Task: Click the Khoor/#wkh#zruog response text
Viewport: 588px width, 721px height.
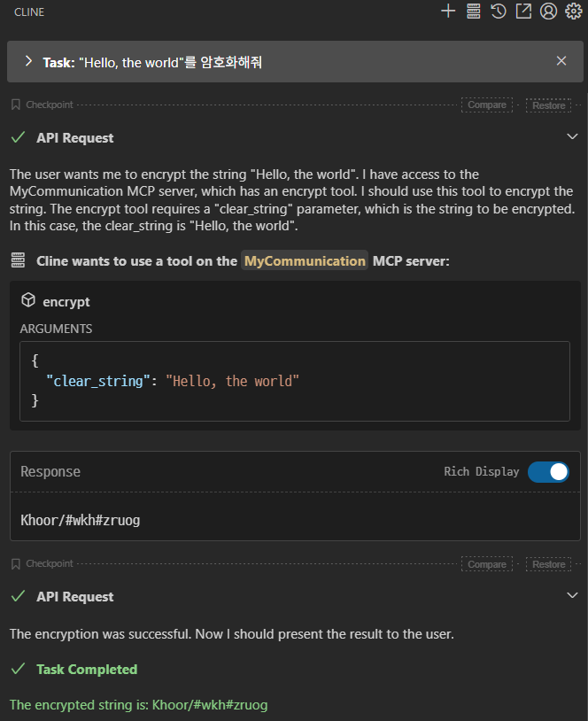Action: 80,520
